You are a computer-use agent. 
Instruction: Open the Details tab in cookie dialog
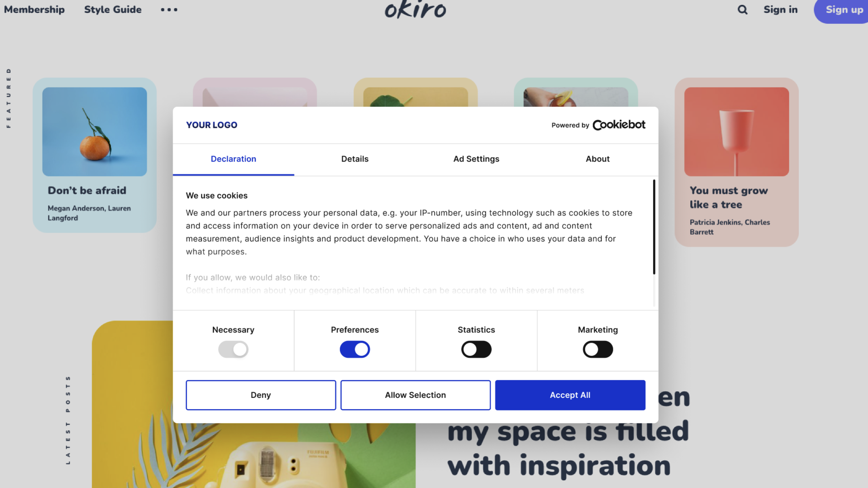pos(355,159)
